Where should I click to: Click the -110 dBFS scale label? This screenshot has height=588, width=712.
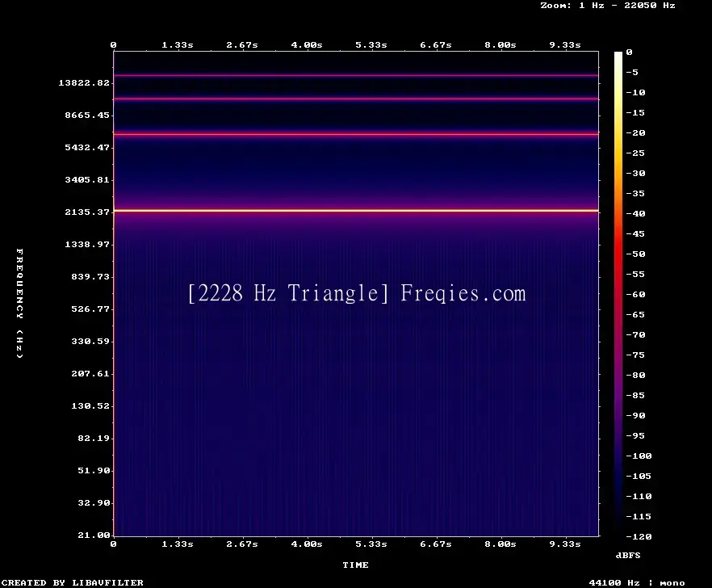639,496
